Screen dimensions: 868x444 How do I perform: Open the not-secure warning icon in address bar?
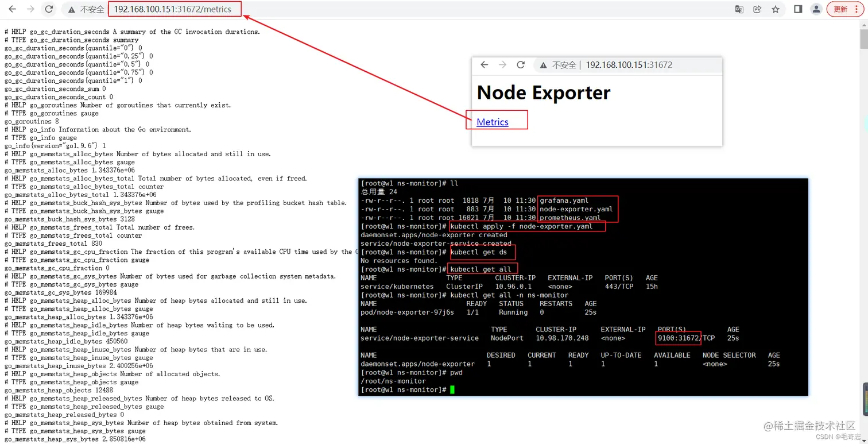(71, 10)
